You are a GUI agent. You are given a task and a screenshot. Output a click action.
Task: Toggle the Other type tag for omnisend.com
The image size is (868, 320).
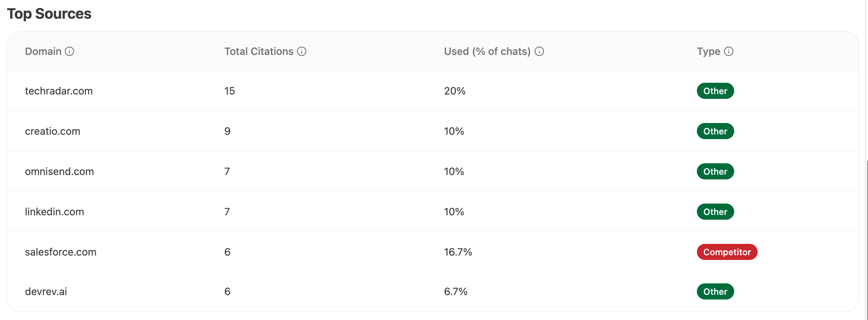(715, 171)
